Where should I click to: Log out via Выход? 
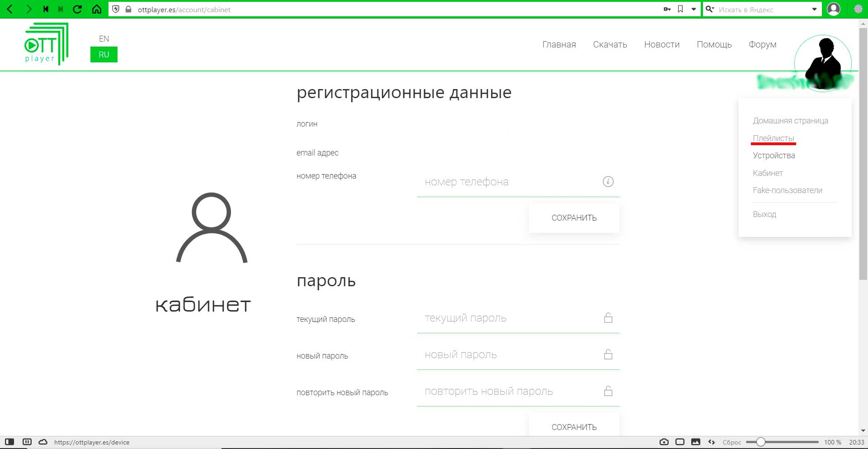pyautogui.click(x=764, y=214)
